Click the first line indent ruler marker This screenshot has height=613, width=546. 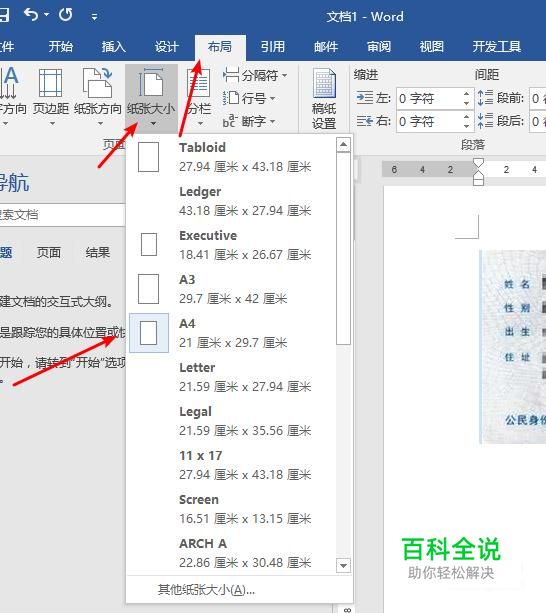(x=478, y=163)
